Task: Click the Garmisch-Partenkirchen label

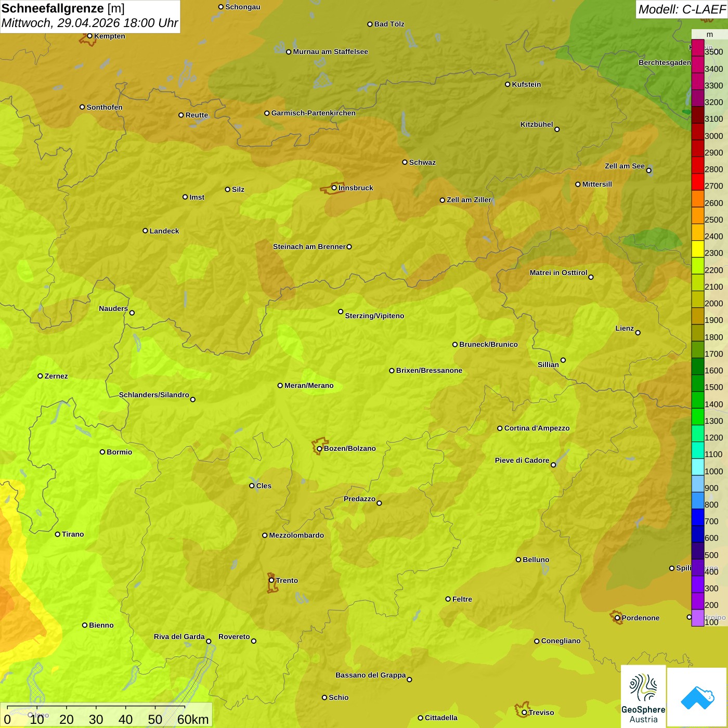Action: (314, 113)
